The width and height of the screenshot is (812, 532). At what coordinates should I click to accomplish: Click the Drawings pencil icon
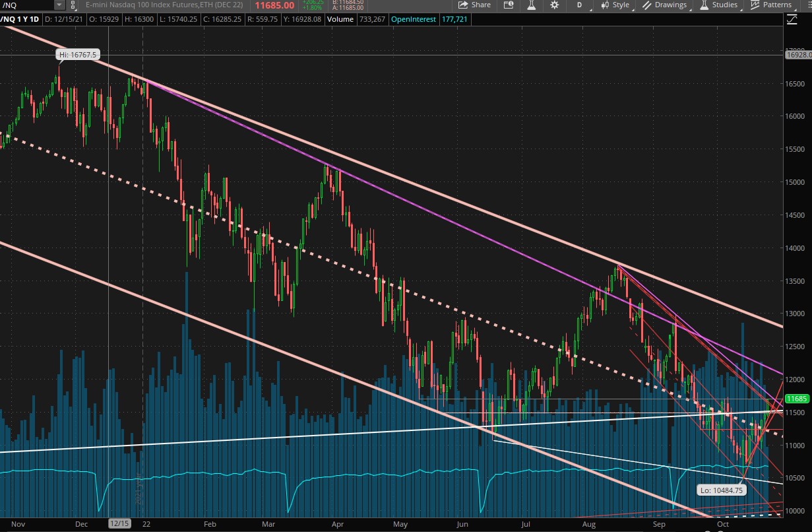(647, 5)
